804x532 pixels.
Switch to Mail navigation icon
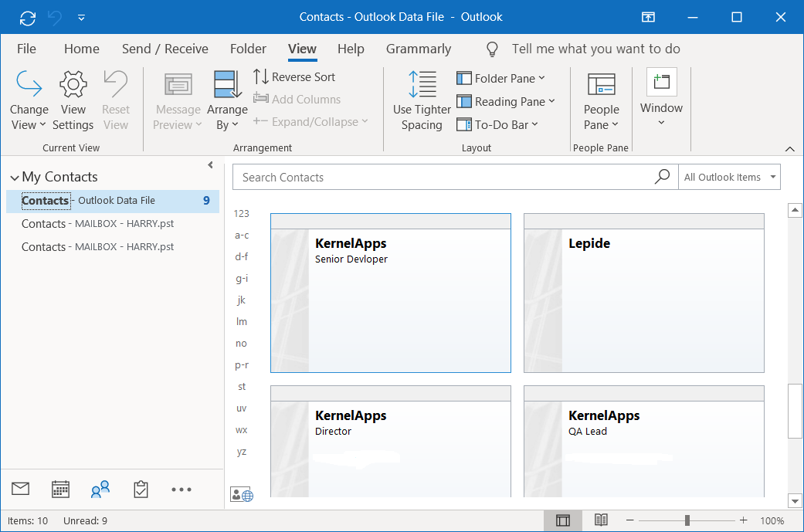(21, 489)
